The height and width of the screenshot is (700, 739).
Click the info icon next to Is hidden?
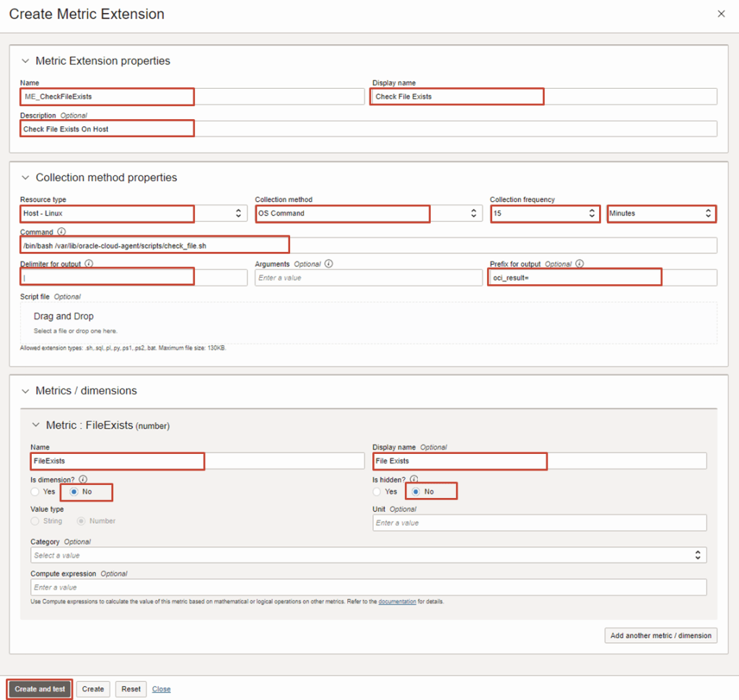(414, 479)
